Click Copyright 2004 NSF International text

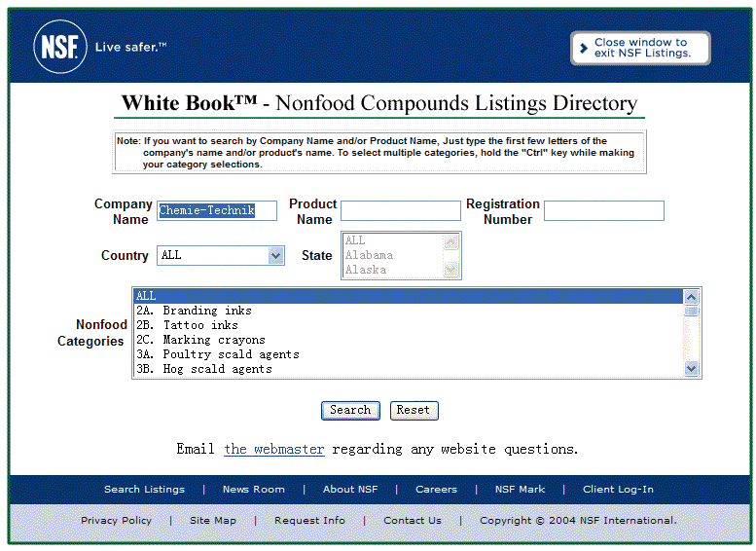(578, 521)
